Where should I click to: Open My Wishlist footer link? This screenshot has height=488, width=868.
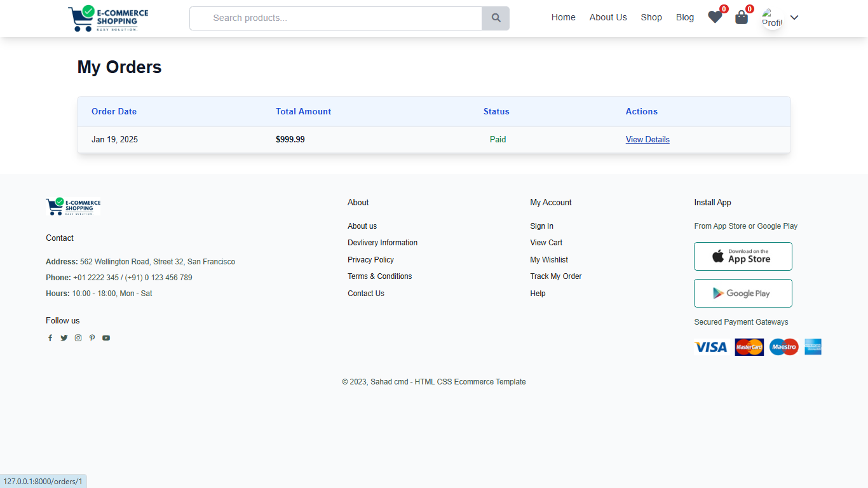tap(549, 260)
